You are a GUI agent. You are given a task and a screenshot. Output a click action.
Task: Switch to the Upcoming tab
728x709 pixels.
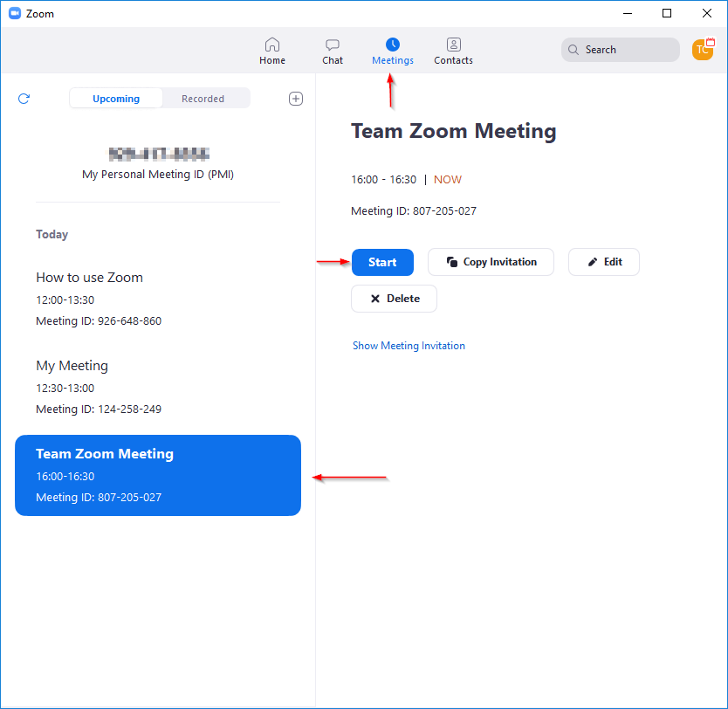[x=116, y=99]
